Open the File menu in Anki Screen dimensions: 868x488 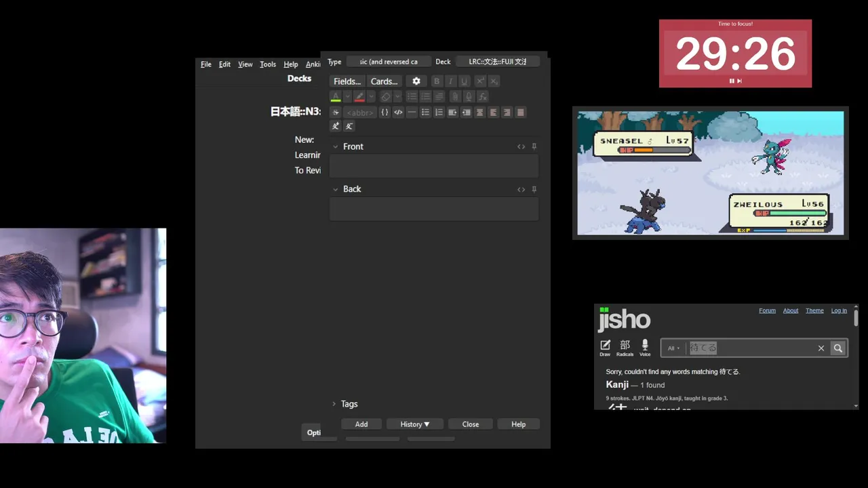(x=206, y=64)
